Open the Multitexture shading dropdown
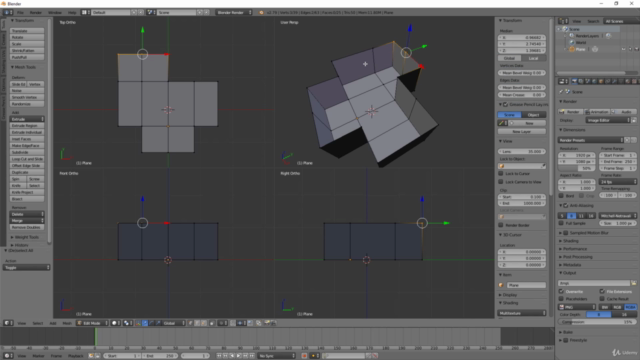This screenshot has width=640, height=360. click(522, 313)
